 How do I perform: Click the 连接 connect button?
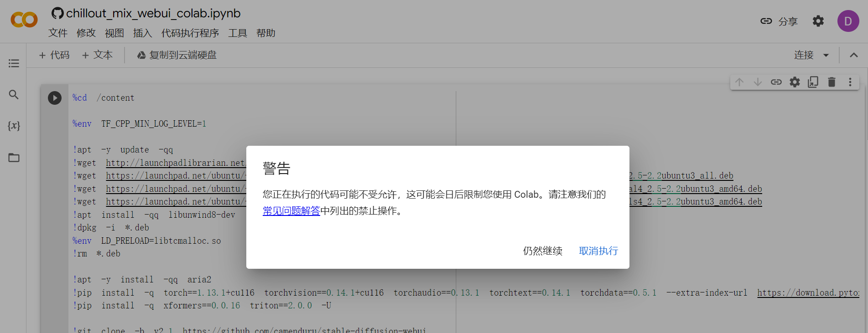point(804,55)
